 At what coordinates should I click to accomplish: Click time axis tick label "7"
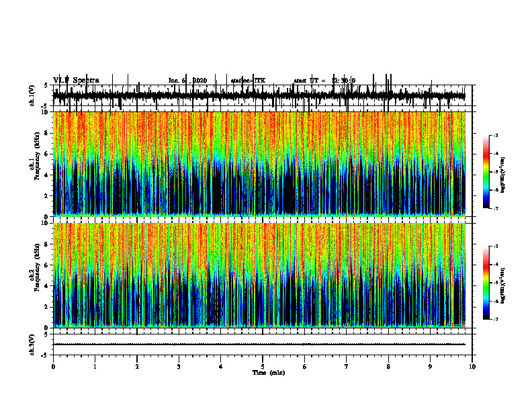(347, 367)
